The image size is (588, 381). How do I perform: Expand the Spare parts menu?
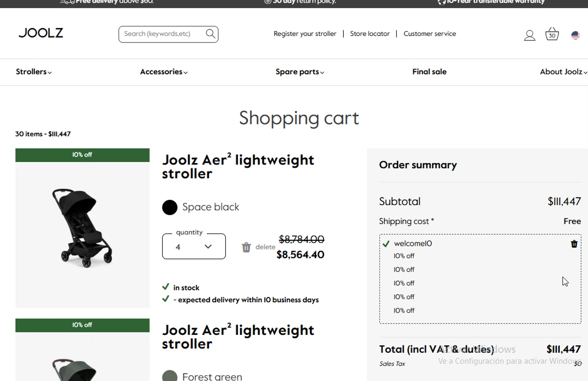[300, 72]
